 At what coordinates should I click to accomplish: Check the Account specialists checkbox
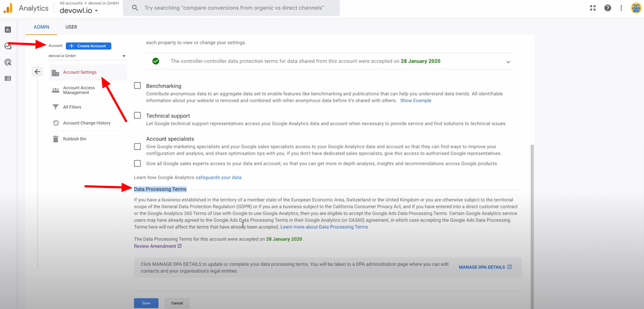pyautogui.click(x=137, y=147)
